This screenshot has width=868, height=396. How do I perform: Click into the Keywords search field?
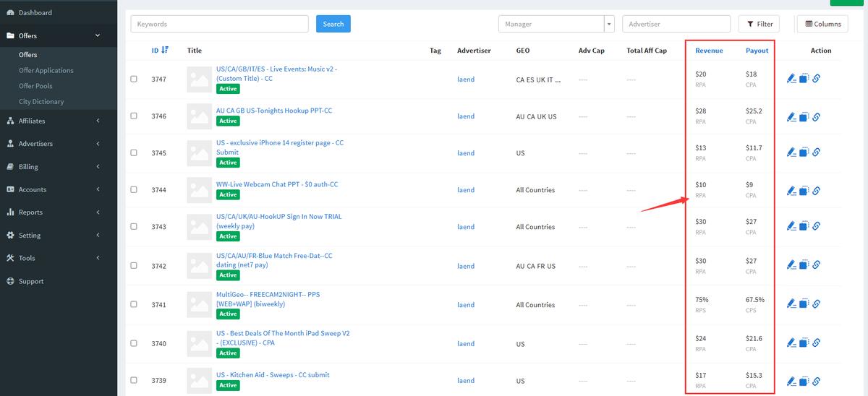pos(219,24)
